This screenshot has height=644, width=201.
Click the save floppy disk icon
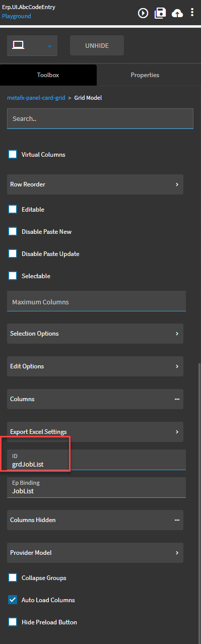pyautogui.click(x=160, y=13)
